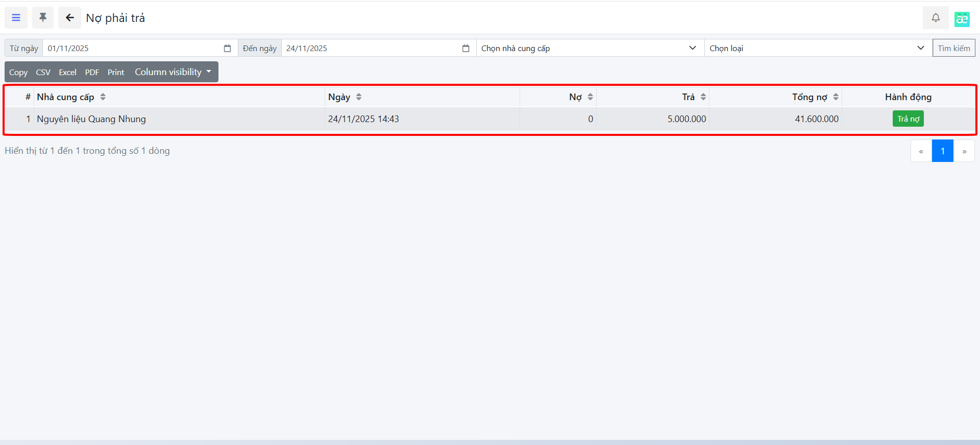Export the table as PDF
This screenshot has width=980, height=445.
click(x=92, y=73)
